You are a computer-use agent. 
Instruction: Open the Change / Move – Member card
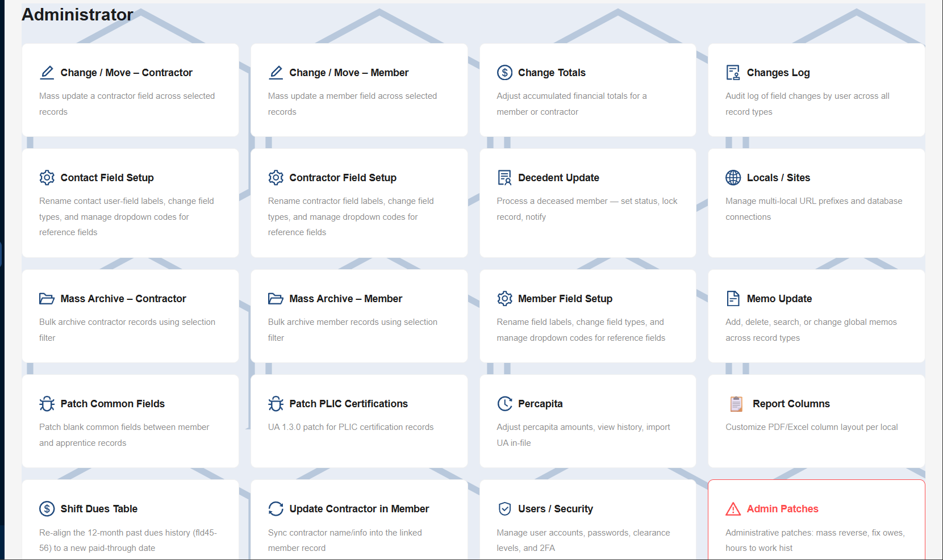359,90
